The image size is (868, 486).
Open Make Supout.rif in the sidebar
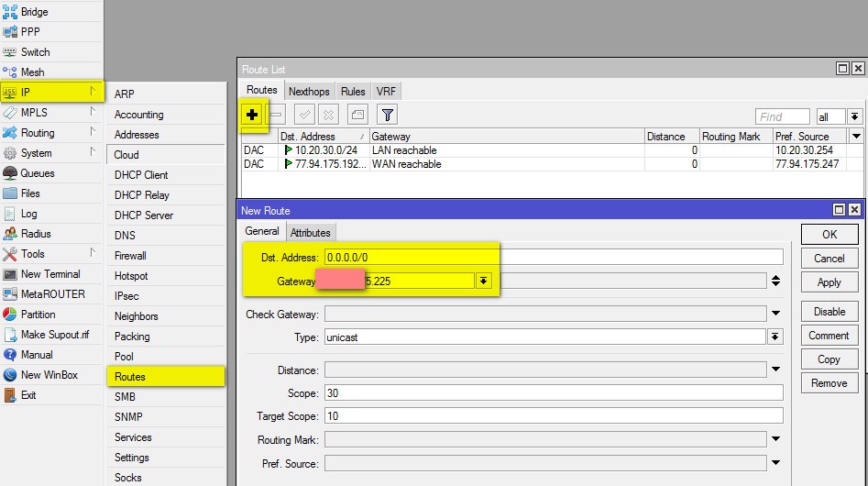pos(55,335)
